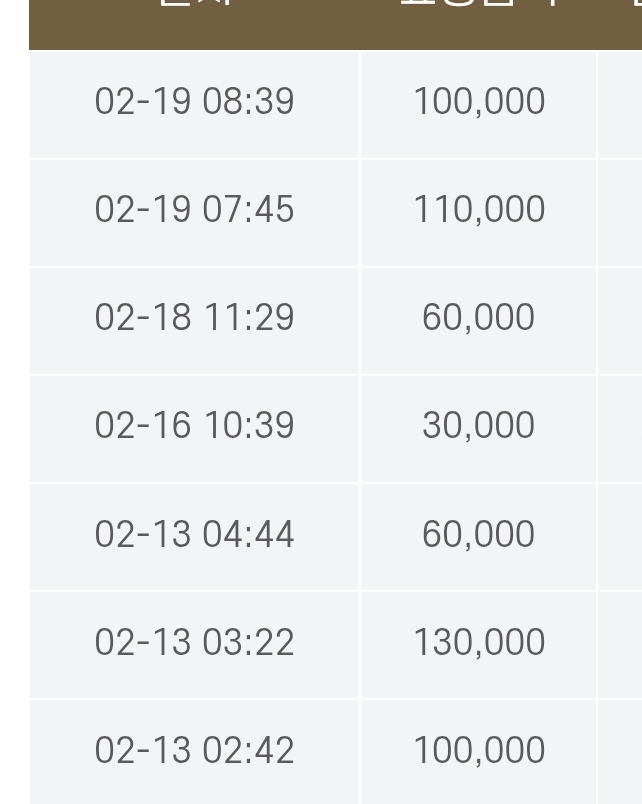Click the 60,000 amount for 02-13 04:44

[478, 534]
